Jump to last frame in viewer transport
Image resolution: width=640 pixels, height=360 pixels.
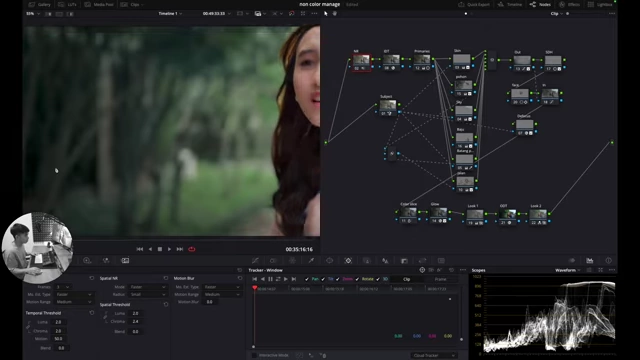pyautogui.click(x=180, y=249)
